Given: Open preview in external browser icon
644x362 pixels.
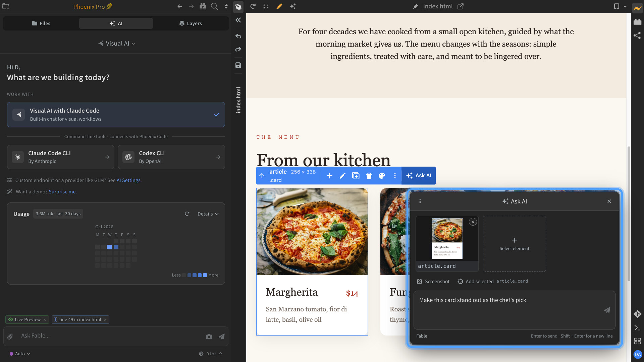Looking at the screenshot, I should tap(461, 6).
